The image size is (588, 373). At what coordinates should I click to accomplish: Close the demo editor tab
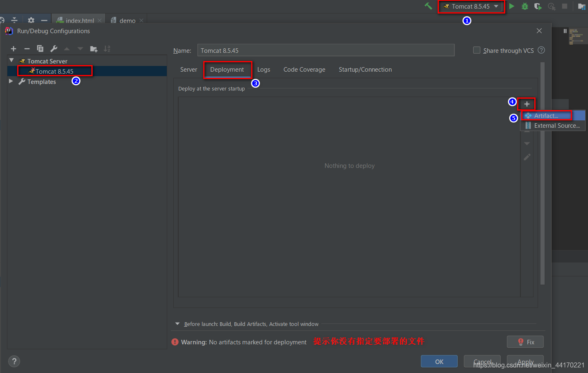coord(141,20)
